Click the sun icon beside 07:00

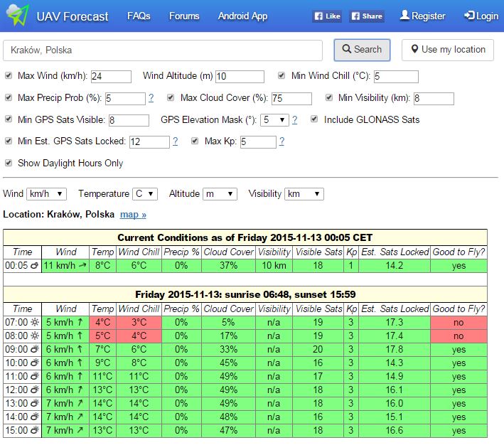35,322
